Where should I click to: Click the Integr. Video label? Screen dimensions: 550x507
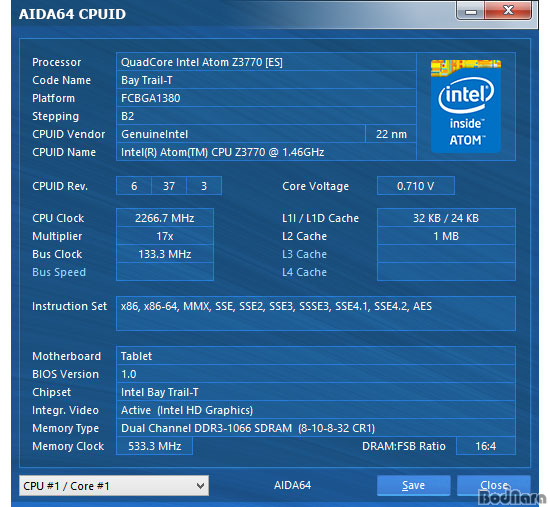[x=65, y=411]
